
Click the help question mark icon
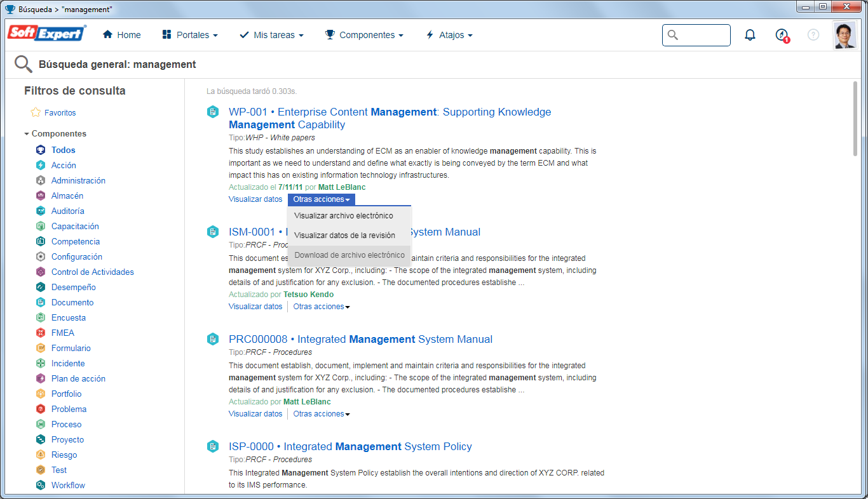click(813, 35)
